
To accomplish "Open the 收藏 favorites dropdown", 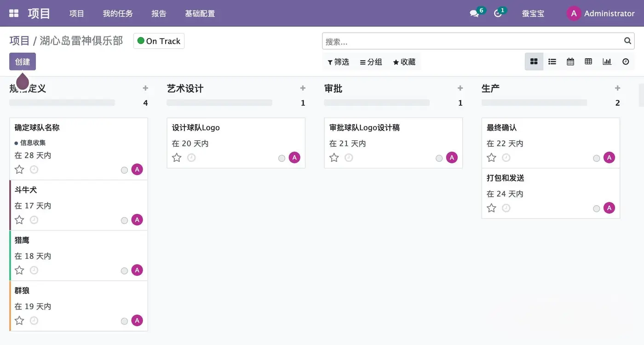I will point(404,61).
